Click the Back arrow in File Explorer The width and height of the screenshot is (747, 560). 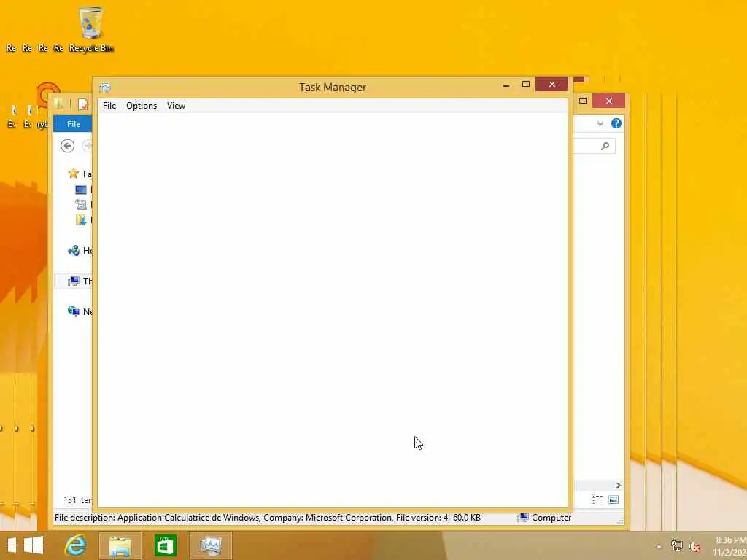coord(67,146)
